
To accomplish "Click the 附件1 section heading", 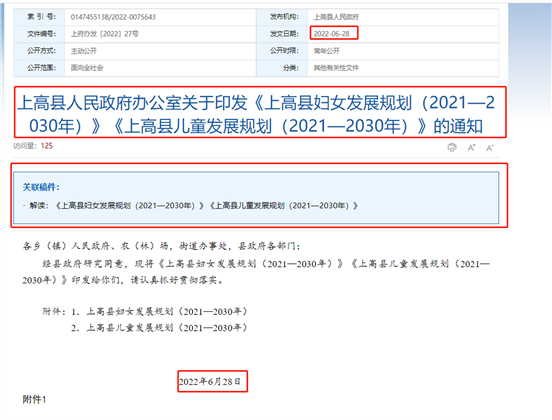I will point(34,399).
